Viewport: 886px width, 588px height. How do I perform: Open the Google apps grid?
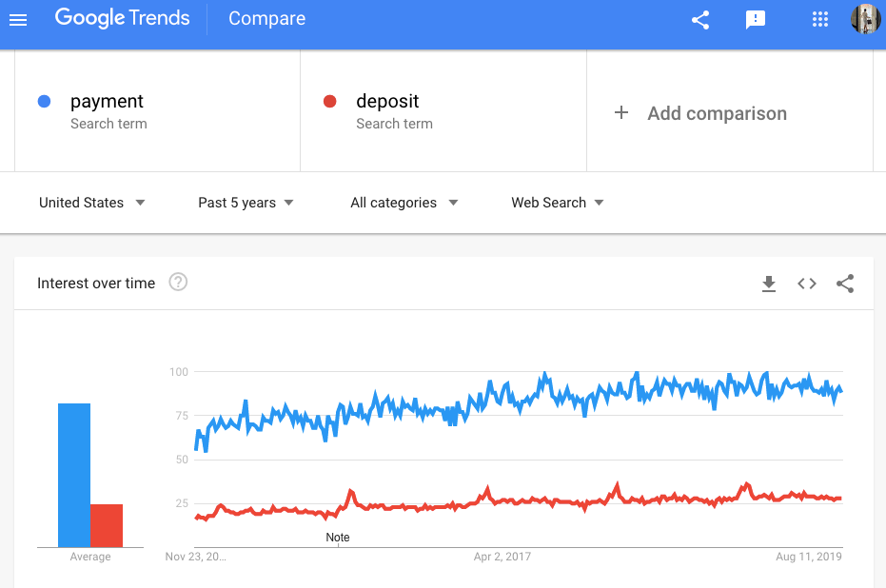(820, 19)
